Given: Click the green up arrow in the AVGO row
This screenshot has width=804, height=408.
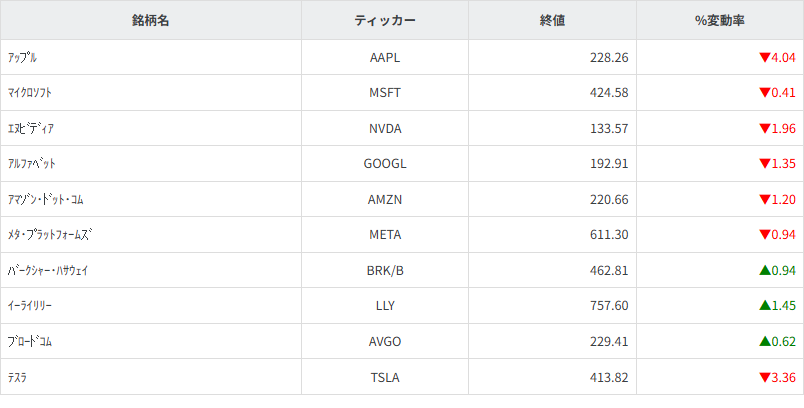Looking at the screenshot, I should coord(765,341).
